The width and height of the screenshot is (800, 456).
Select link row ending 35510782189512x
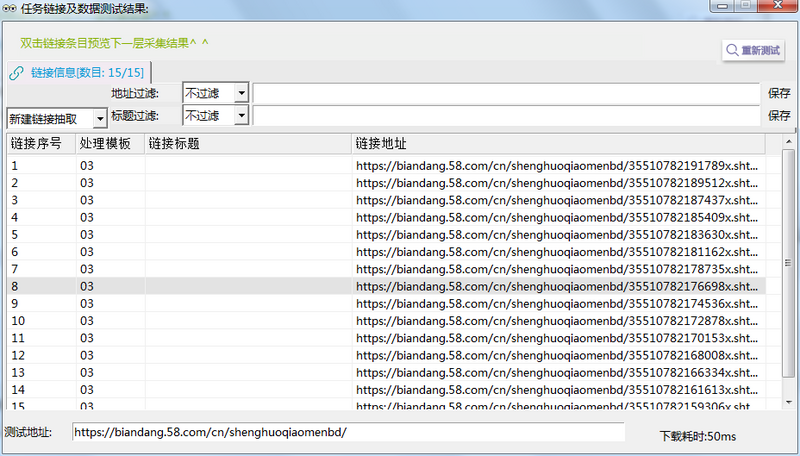click(386, 183)
